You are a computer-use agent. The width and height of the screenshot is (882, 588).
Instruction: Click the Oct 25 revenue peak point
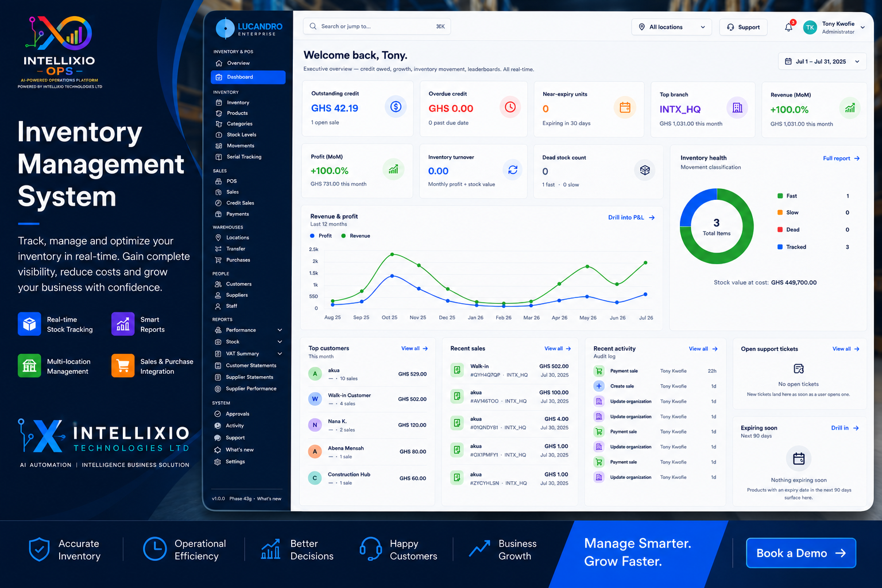coord(392,254)
